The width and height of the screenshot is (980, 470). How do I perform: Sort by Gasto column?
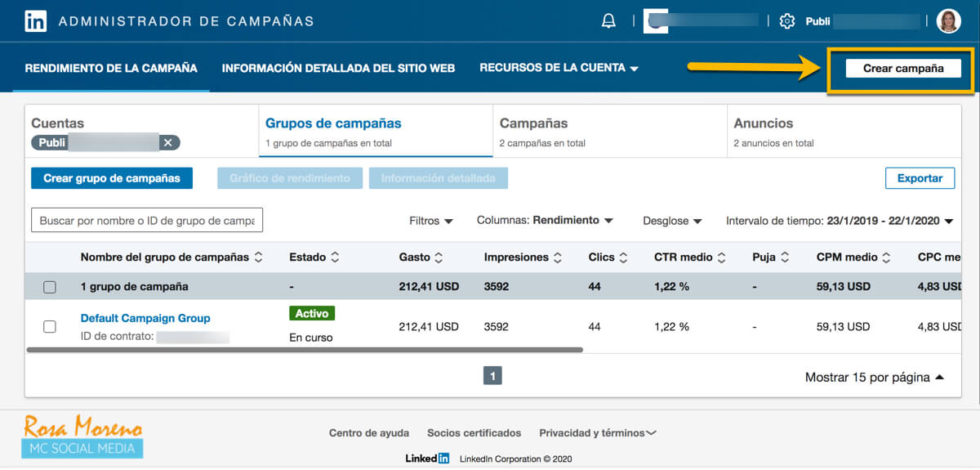[439, 257]
